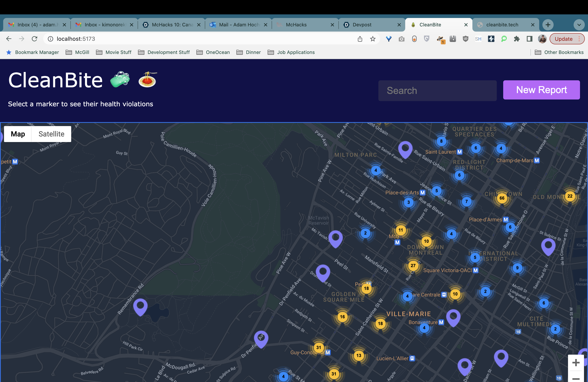Toggle the browser side panel icon
The image size is (588, 382).
point(529,39)
